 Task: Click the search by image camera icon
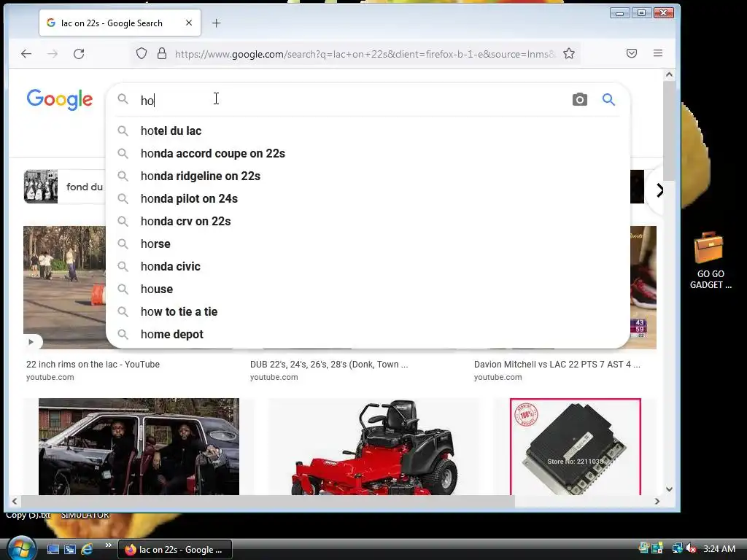579,99
